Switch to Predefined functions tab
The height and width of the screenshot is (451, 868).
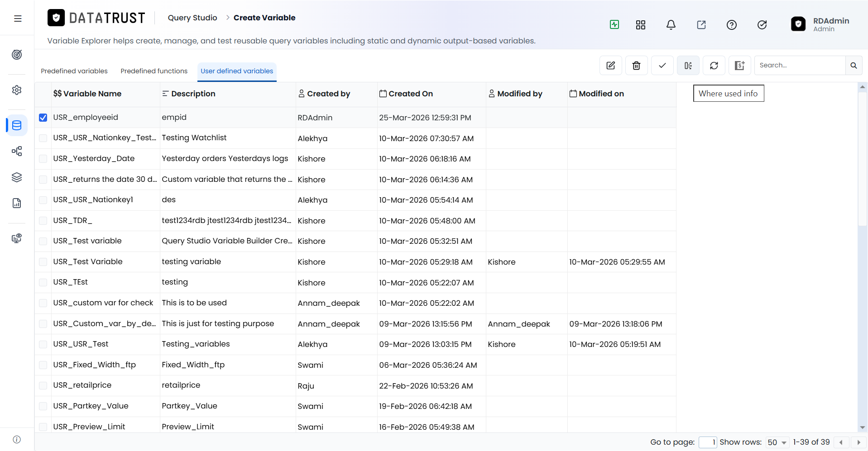click(x=154, y=71)
